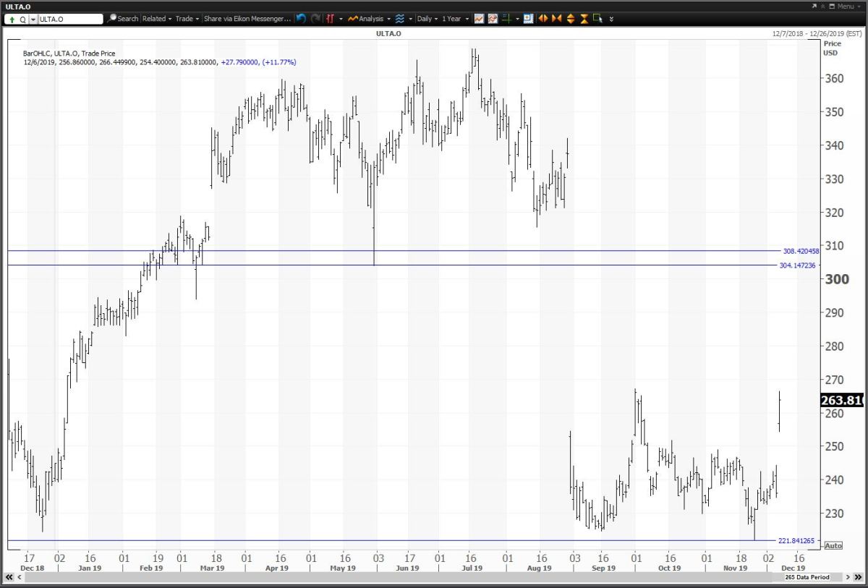Click the scroll-to-start double left arrow

9,577
